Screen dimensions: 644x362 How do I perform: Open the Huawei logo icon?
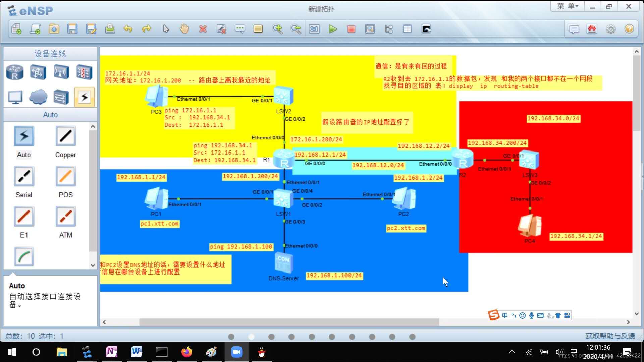click(592, 29)
